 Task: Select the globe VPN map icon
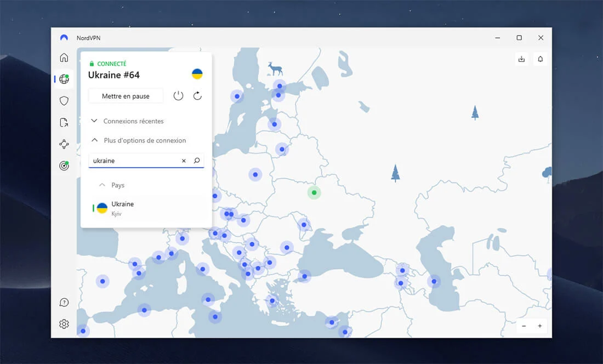tap(64, 79)
